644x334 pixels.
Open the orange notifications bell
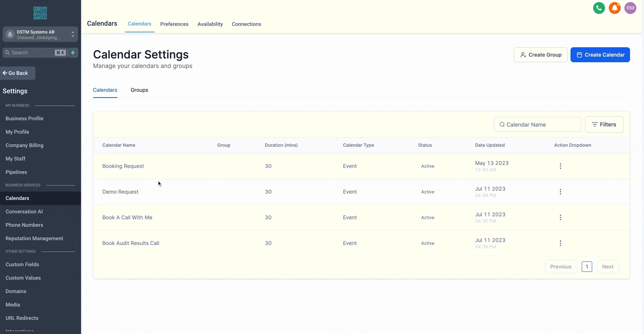click(615, 8)
